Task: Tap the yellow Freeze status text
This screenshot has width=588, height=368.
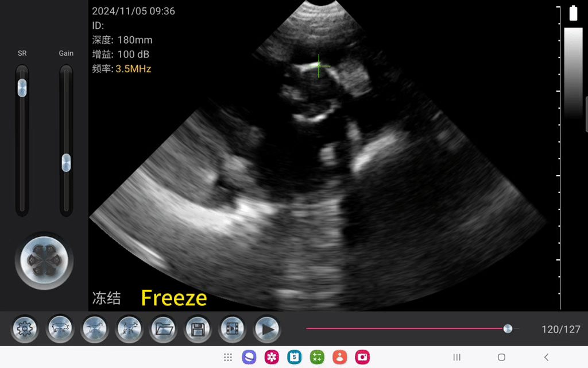Action: (173, 298)
